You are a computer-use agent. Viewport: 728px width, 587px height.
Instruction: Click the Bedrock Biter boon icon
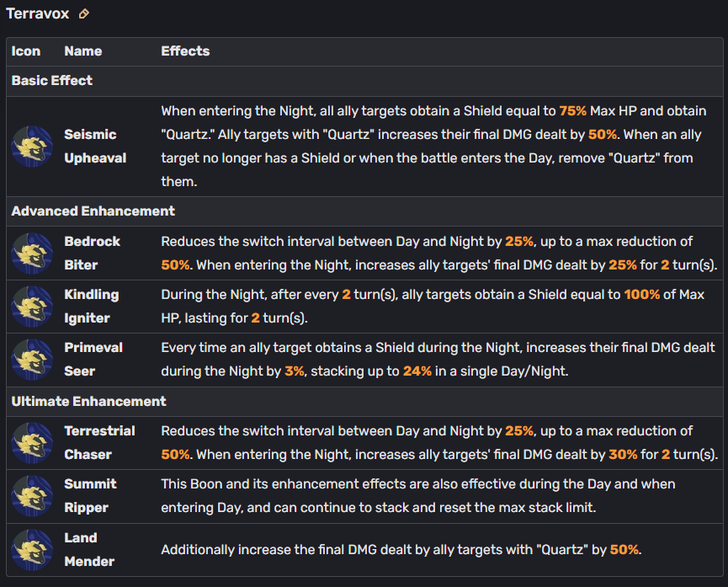coord(32,253)
